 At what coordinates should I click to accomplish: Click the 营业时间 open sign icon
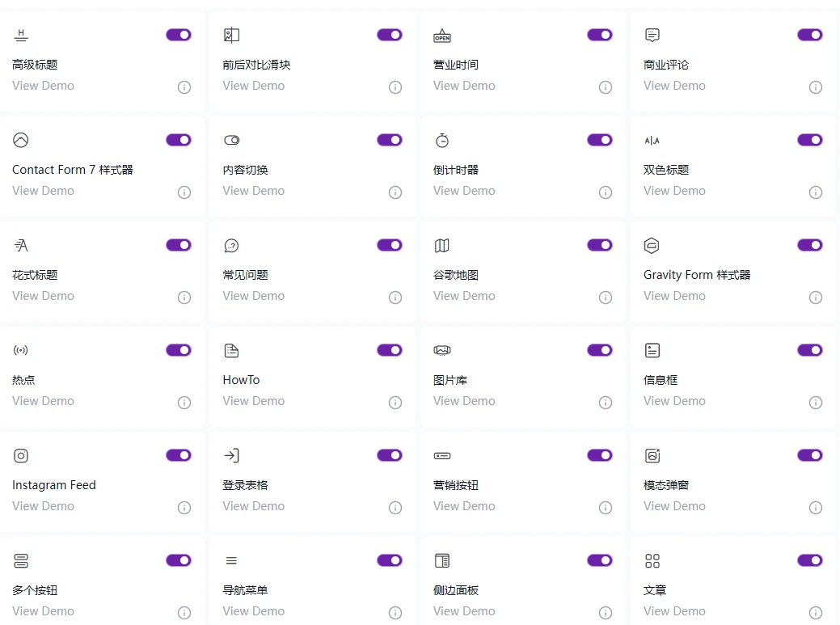pyautogui.click(x=441, y=35)
